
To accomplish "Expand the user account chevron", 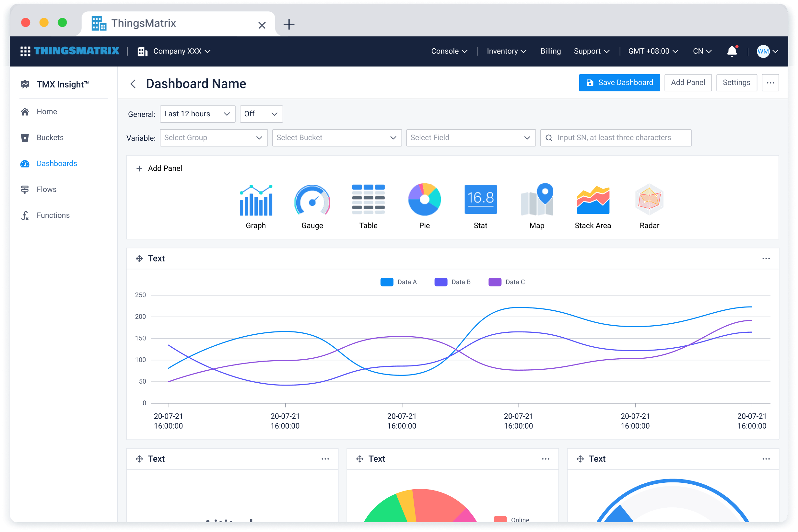I will 775,52.
